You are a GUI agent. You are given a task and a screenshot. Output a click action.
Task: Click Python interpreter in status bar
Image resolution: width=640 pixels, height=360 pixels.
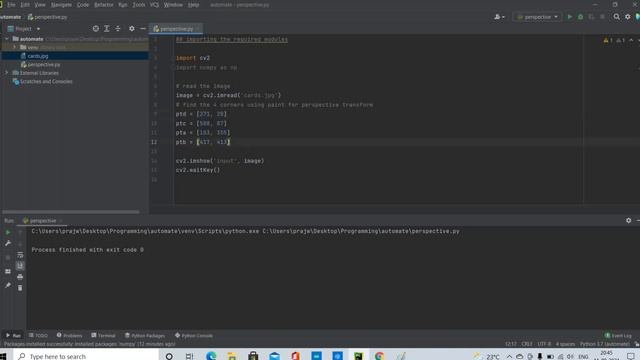click(x=604, y=344)
